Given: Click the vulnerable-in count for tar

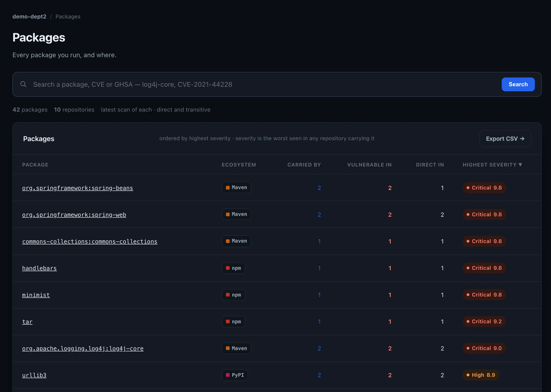Looking at the screenshot, I should click(x=390, y=322).
